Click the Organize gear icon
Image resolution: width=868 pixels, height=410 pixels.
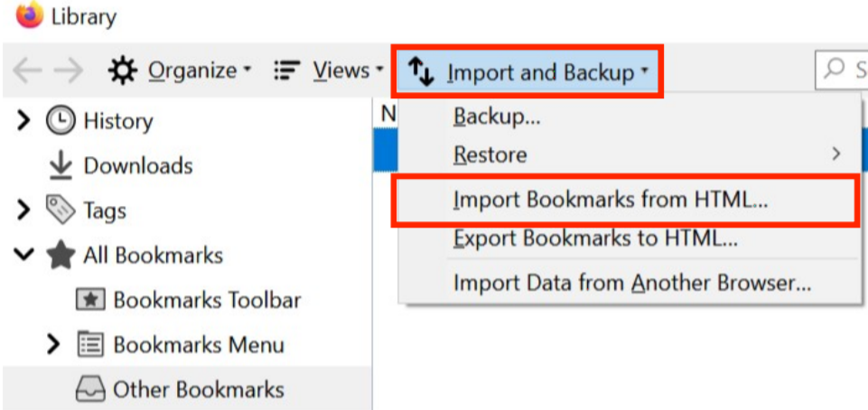coord(122,70)
